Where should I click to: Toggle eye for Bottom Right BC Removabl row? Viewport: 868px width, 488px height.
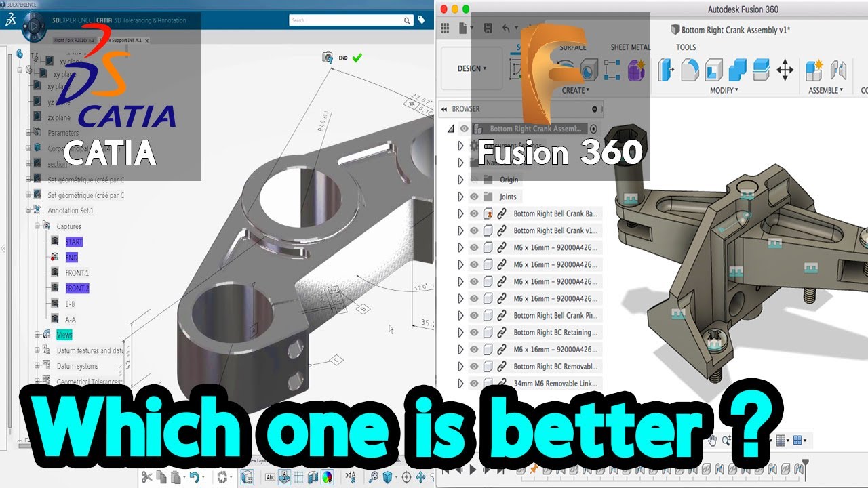[474, 366]
